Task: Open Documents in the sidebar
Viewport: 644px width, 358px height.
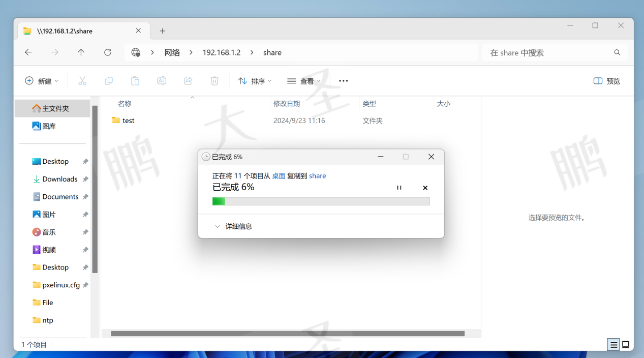Action: click(55, 197)
